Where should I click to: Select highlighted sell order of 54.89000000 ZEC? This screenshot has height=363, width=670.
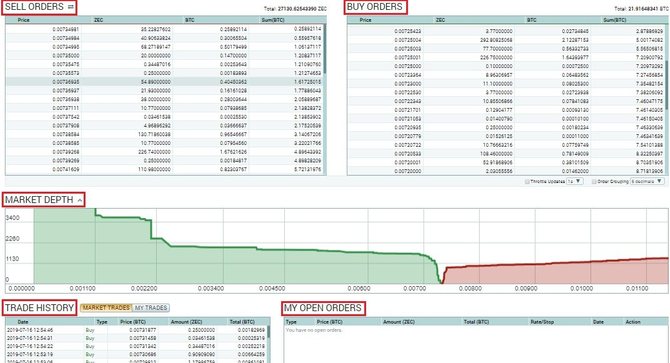pyautogui.click(x=165, y=82)
